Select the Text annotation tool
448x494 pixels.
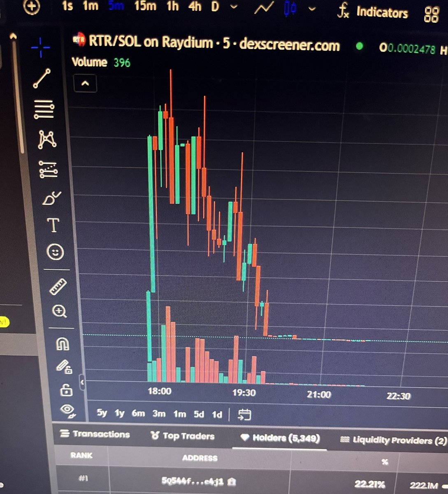(x=53, y=226)
